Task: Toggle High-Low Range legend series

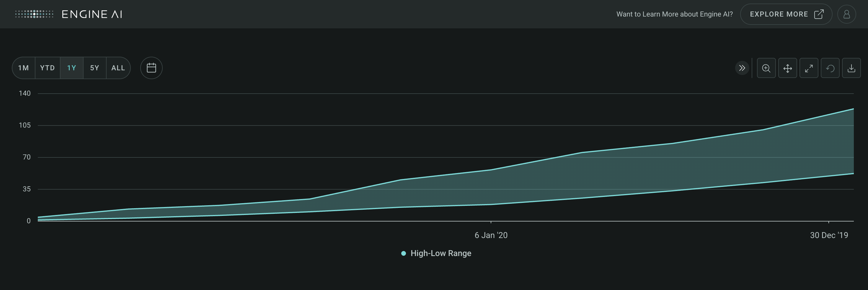Action: pos(436,253)
